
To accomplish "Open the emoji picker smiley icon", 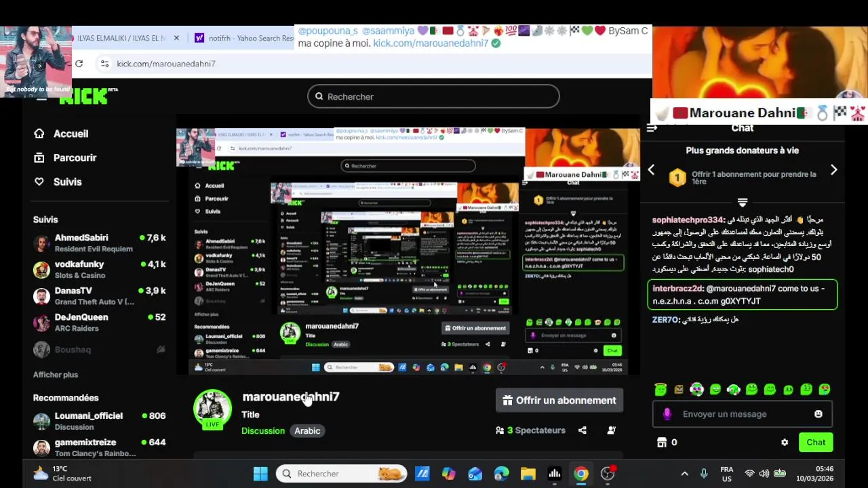I will (818, 414).
